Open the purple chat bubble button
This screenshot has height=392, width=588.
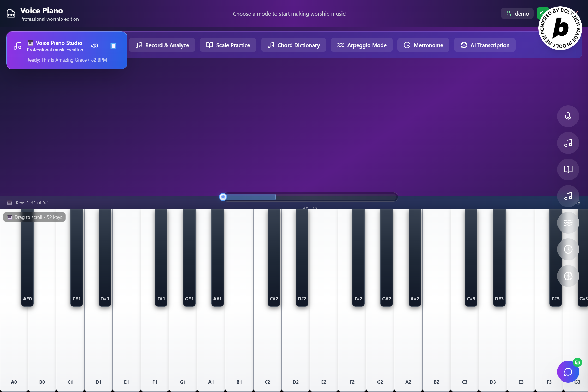pyautogui.click(x=568, y=372)
